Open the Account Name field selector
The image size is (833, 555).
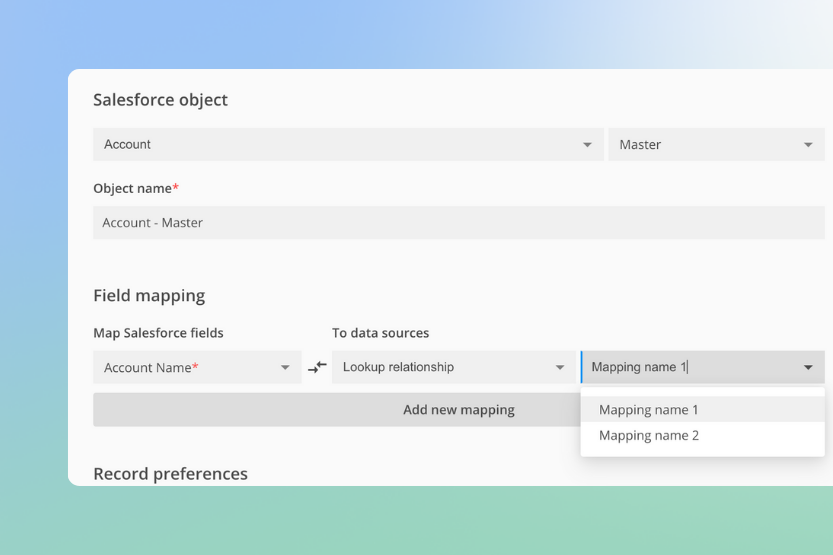pos(185,367)
